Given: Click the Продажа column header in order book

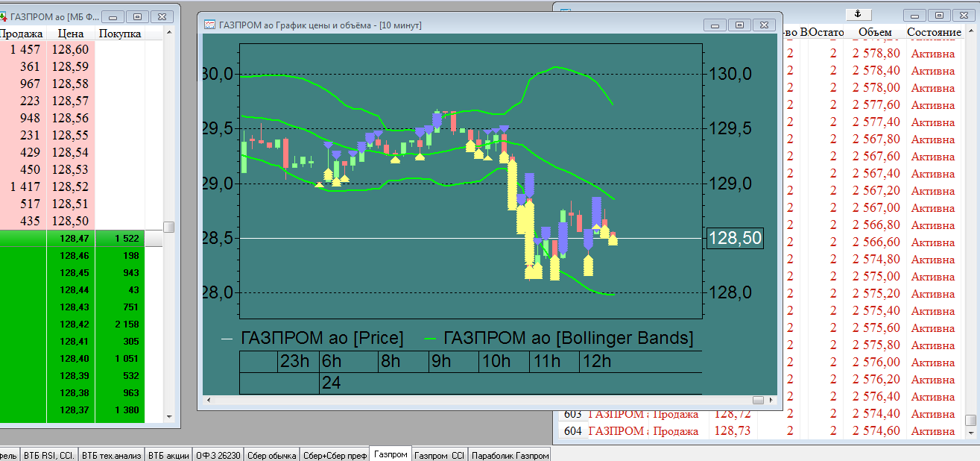Looking at the screenshot, I should pyautogui.click(x=22, y=34).
